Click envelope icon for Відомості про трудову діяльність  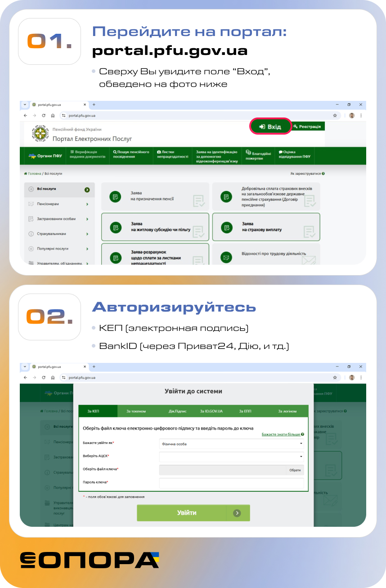tap(225, 258)
